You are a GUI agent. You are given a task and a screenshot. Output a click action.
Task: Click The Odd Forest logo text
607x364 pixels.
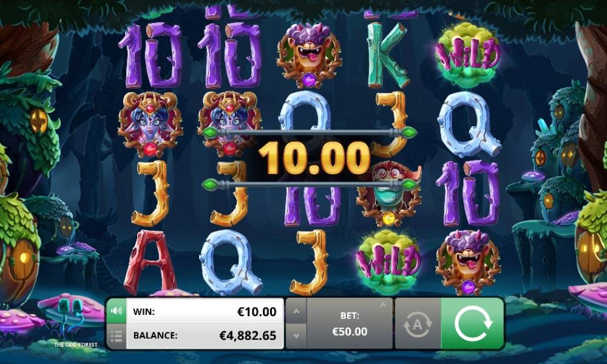click(76, 344)
